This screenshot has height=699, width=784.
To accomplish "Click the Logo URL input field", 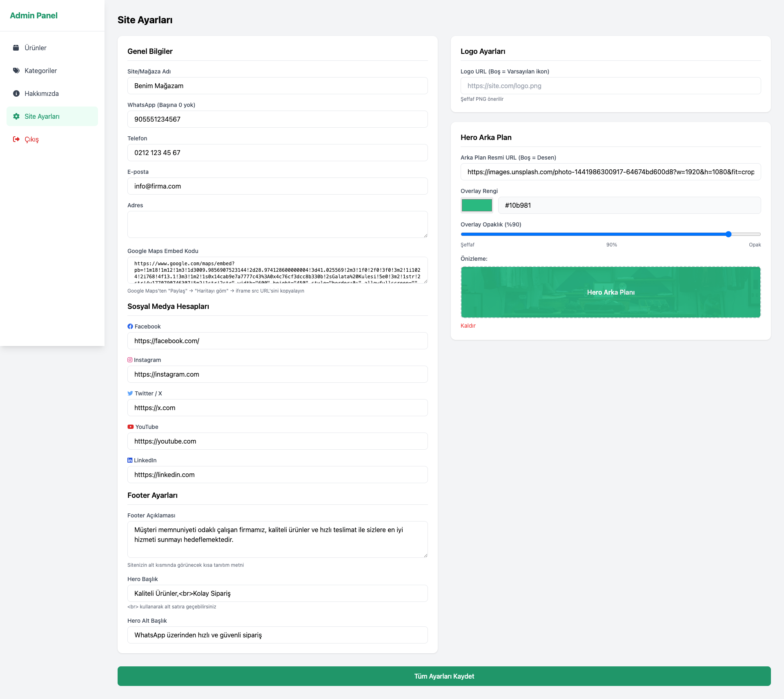I will pyautogui.click(x=610, y=86).
